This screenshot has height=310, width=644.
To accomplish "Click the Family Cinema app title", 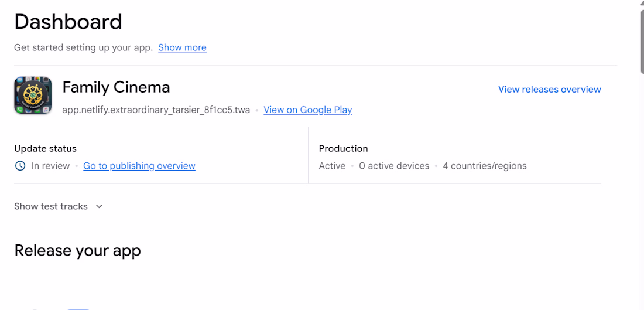I will tap(117, 87).
